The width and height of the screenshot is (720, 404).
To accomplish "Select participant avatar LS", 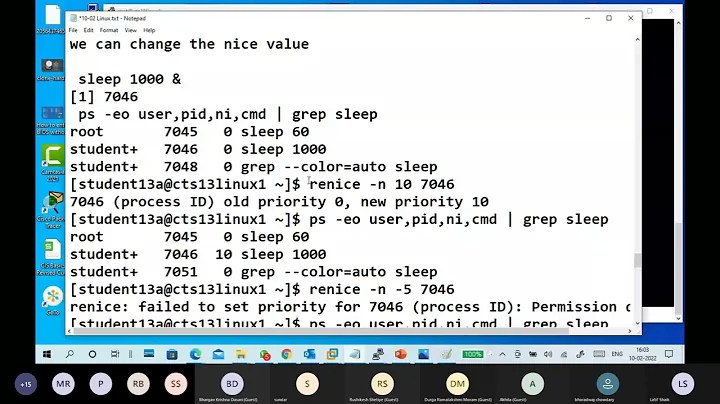I will [x=683, y=384].
